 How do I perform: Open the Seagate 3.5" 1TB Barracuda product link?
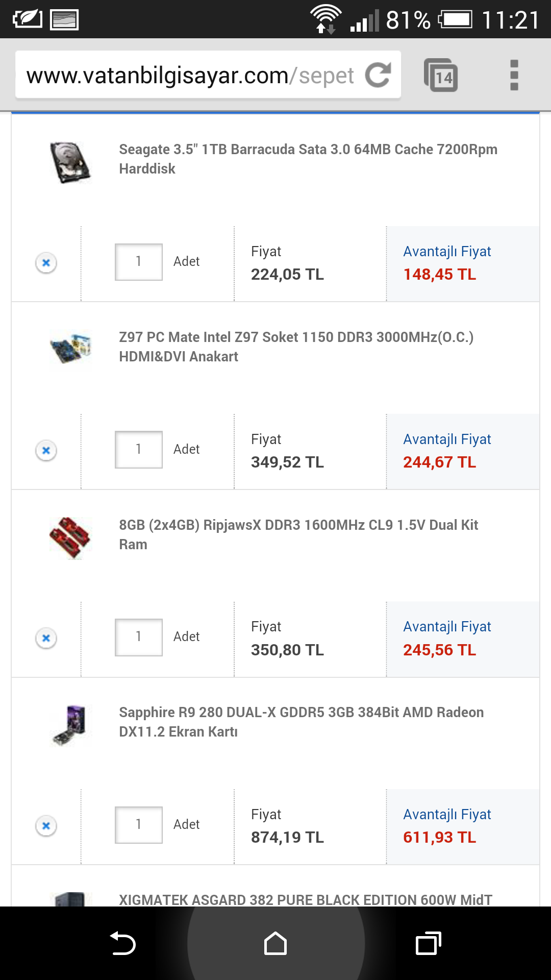pos(308,159)
